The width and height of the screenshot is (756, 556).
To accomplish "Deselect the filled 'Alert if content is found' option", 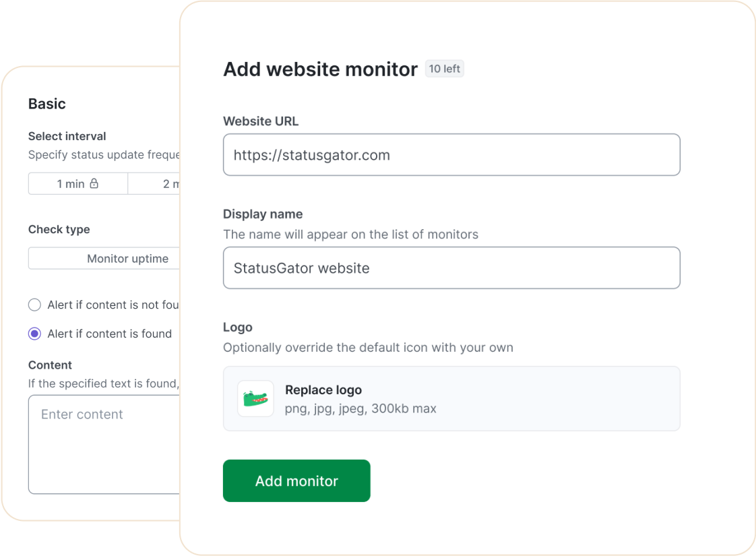I will (x=34, y=334).
